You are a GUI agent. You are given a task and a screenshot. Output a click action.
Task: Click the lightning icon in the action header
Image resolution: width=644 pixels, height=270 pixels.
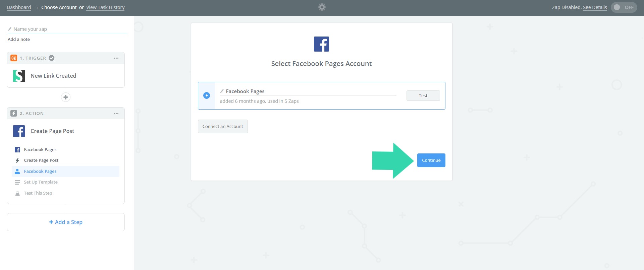(14, 113)
